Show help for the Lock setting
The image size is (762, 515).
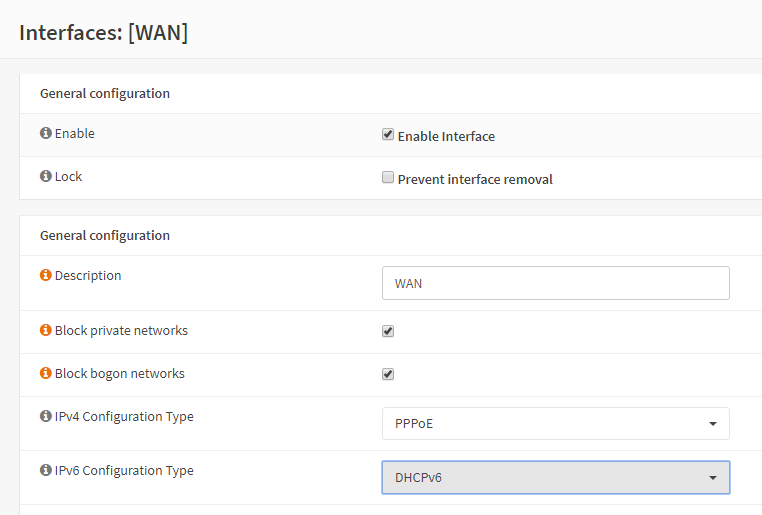[45, 176]
